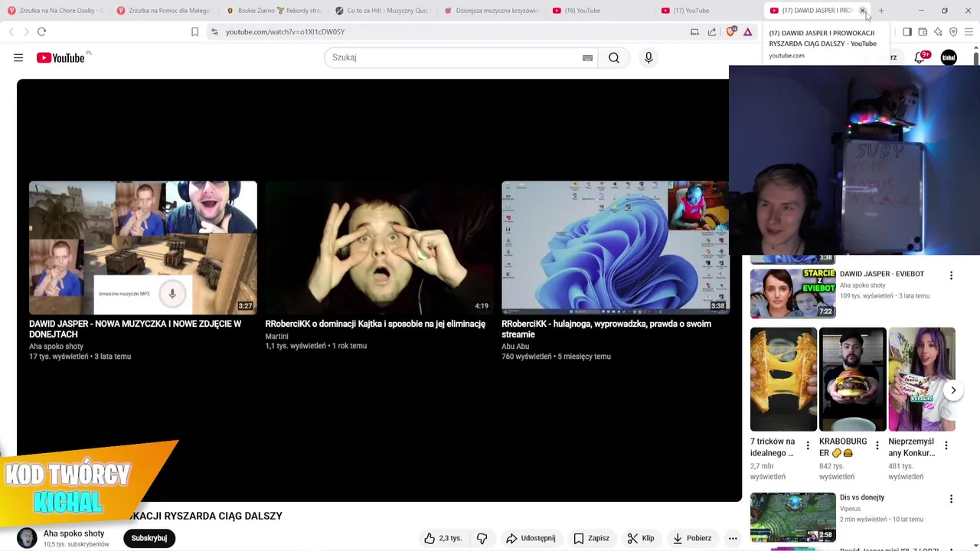The image size is (980, 551).
Task: Open more actions three dots under video
Action: click(733, 538)
